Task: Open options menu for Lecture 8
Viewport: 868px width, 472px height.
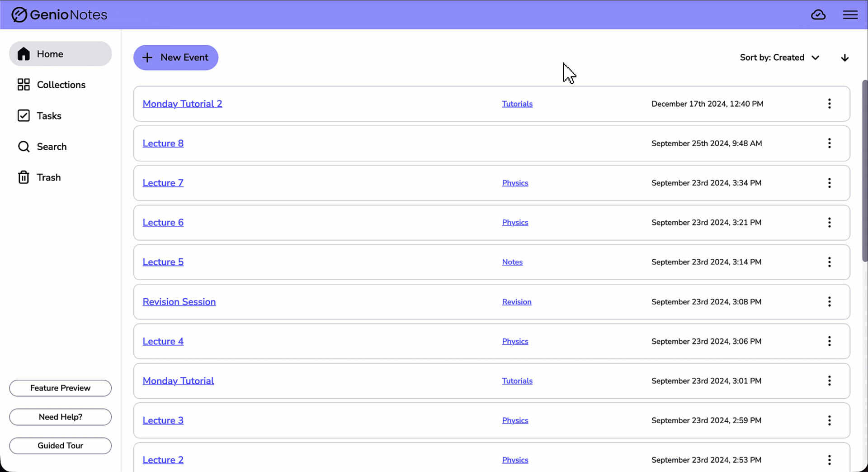Action: click(x=830, y=143)
